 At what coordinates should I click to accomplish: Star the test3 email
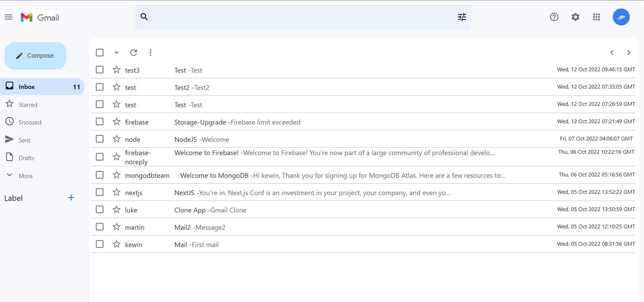click(117, 70)
